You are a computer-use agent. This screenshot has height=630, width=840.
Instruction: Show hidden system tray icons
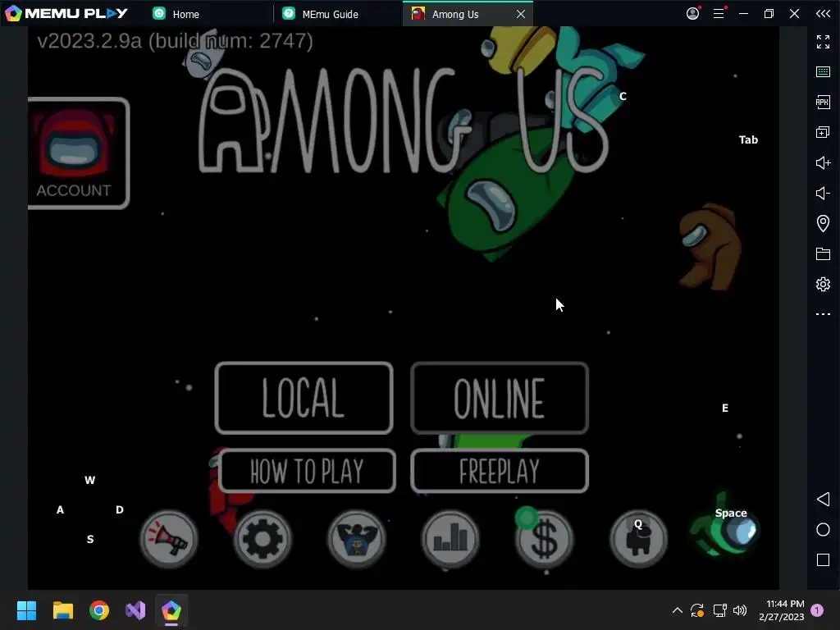pyautogui.click(x=677, y=610)
